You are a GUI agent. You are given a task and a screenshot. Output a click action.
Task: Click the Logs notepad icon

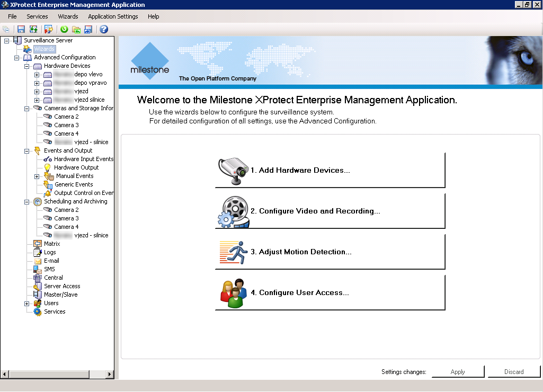point(38,253)
